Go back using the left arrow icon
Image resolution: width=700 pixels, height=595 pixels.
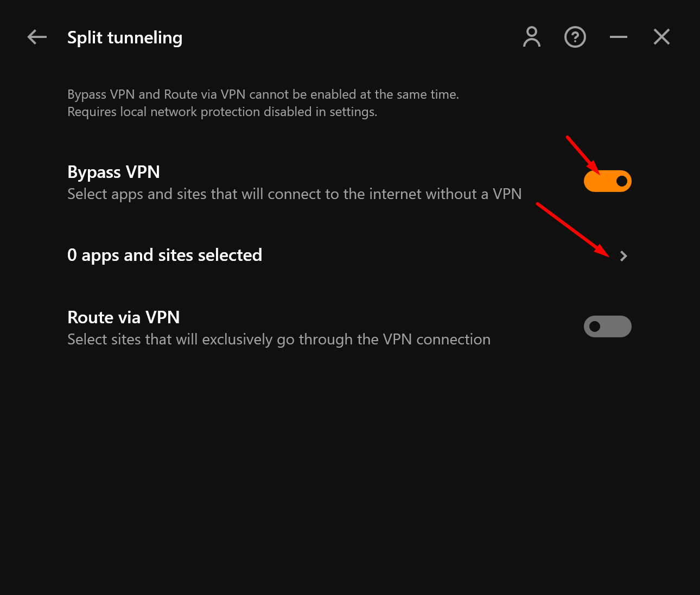click(x=37, y=37)
